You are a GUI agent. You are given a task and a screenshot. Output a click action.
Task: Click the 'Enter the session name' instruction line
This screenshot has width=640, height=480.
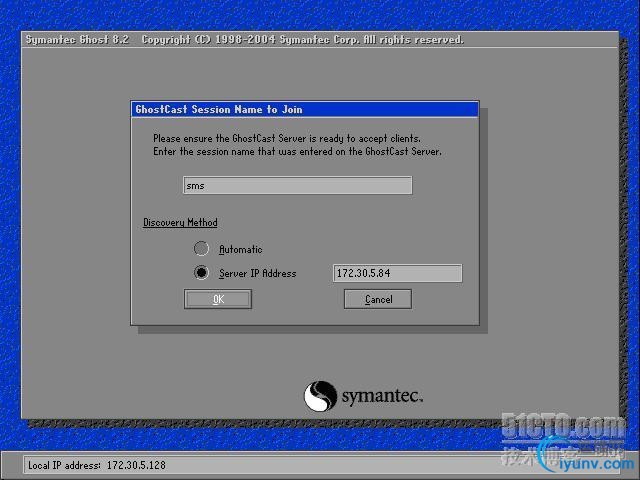[x=297, y=151]
